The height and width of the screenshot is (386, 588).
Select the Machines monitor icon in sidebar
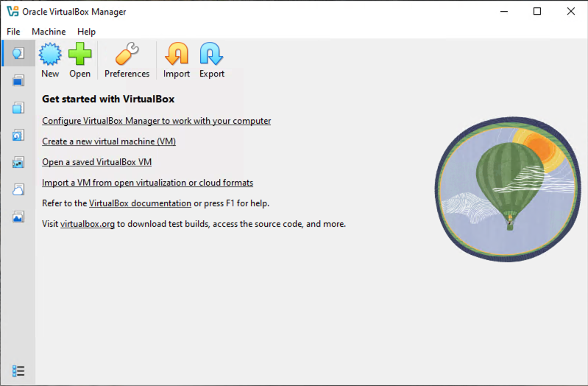tap(18, 80)
